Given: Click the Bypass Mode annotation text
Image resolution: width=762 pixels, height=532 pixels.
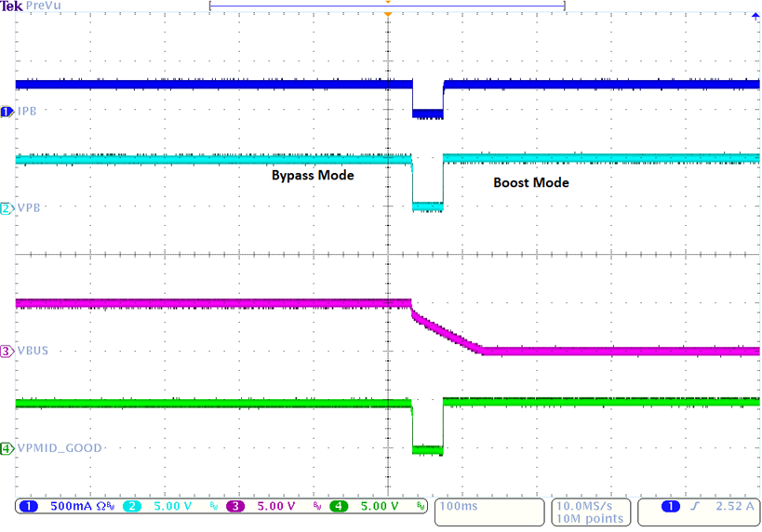Looking at the screenshot, I should pos(313,175).
